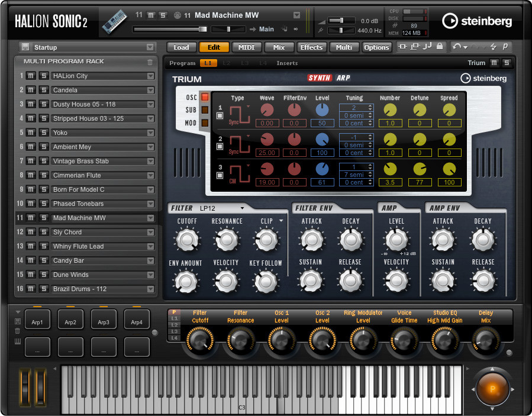The height and width of the screenshot is (416, 532).
Task: Click the orange sphere P control
Action: click(x=492, y=388)
